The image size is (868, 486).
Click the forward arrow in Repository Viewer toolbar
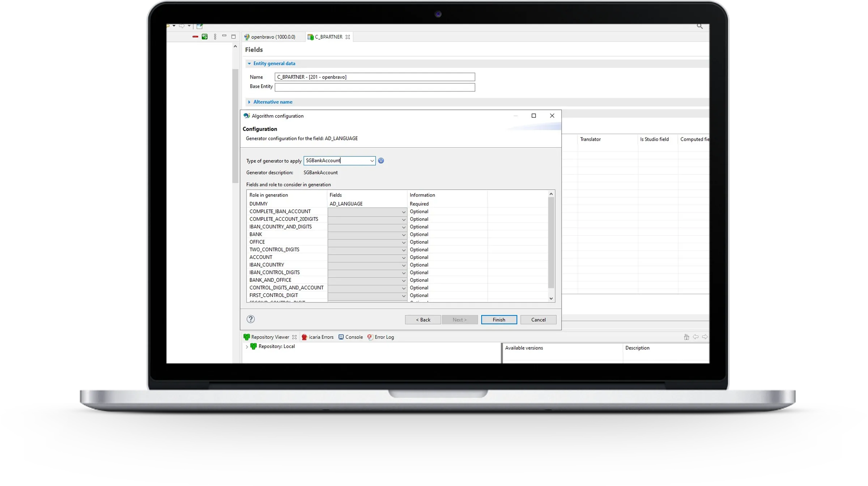coord(705,337)
